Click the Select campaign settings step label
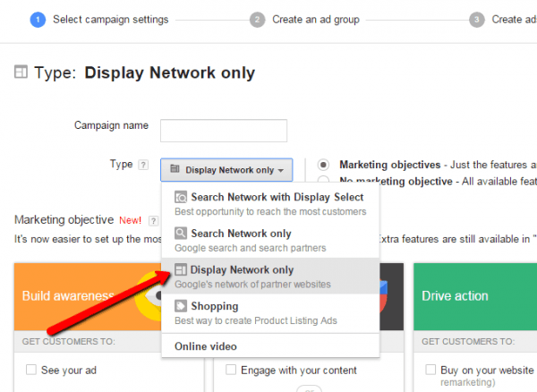This screenshot has width=537, height=392. click(111, 20)
